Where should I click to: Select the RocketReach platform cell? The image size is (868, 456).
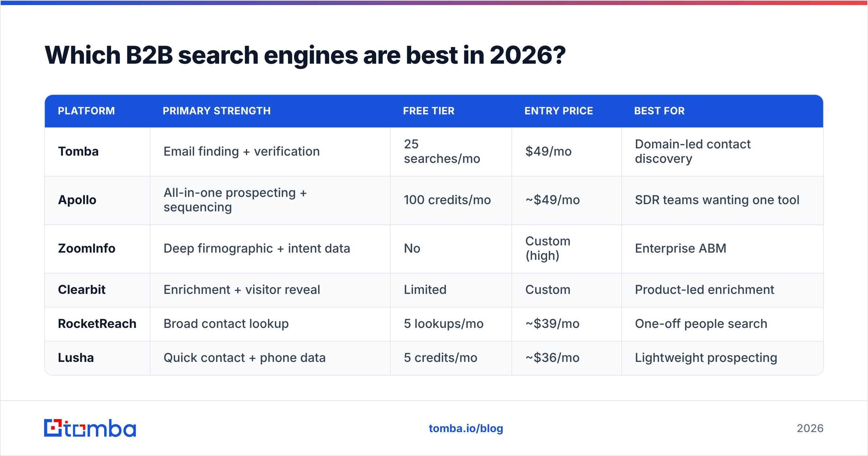pyautogui.click(x=97, y=324)
